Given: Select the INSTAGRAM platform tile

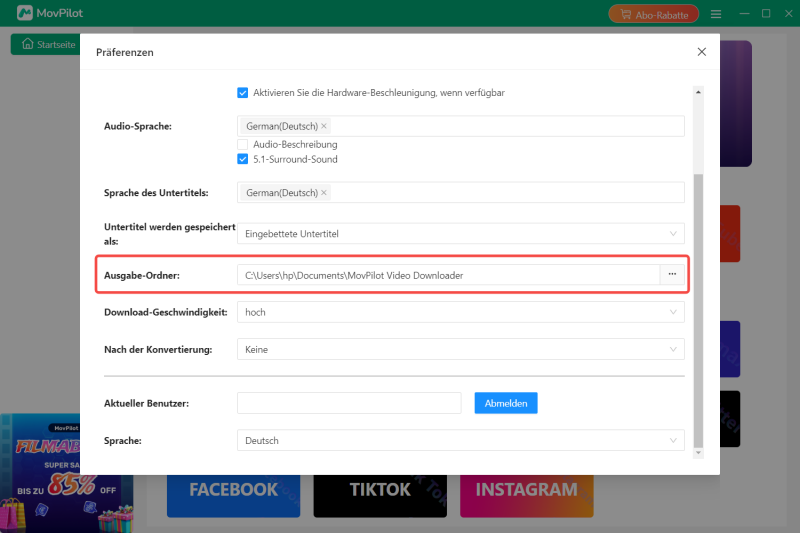Looking at the screenshot, I should tap(527, 496).
